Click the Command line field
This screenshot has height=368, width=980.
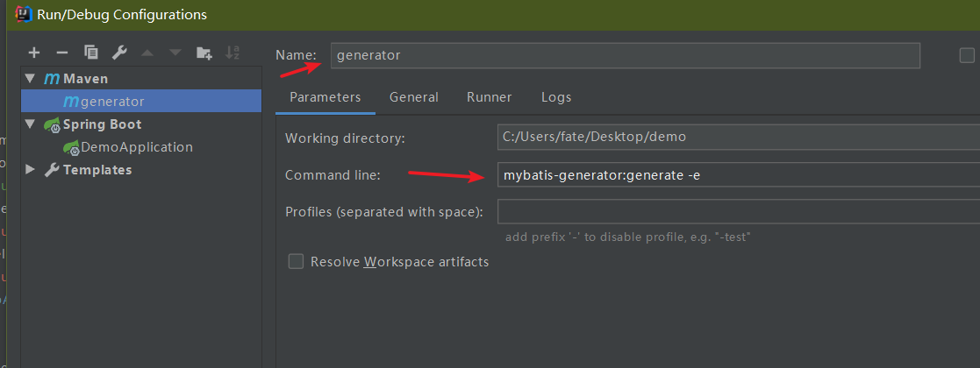tap(739, 174)
